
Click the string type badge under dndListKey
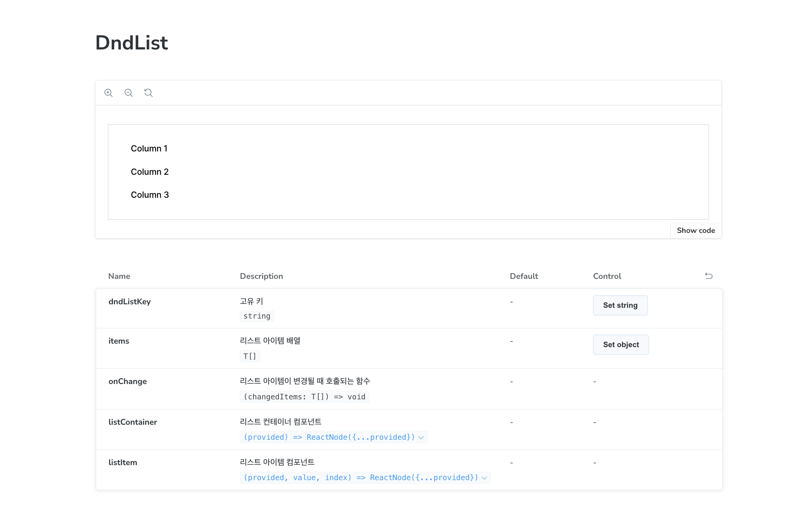(x=257, y=316)
